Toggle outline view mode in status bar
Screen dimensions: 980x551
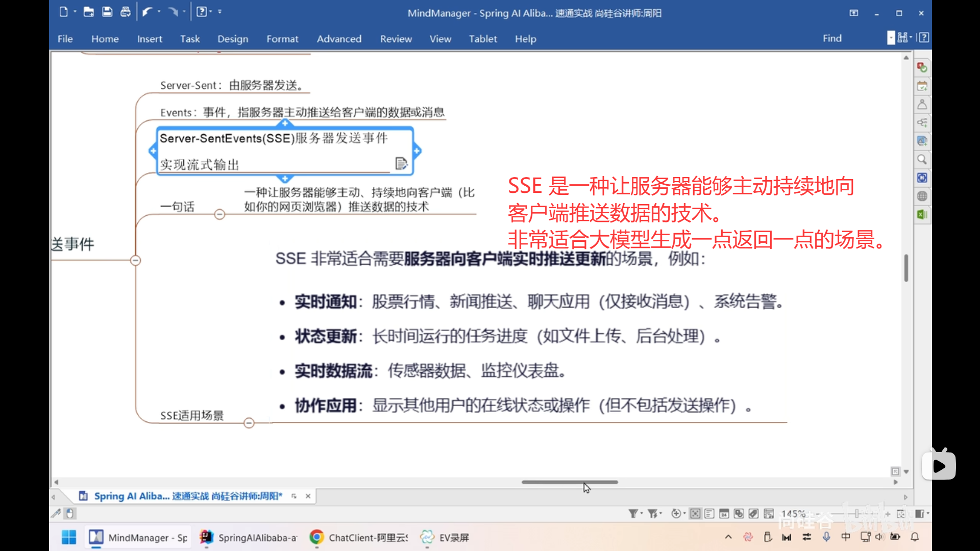[709, 513]
